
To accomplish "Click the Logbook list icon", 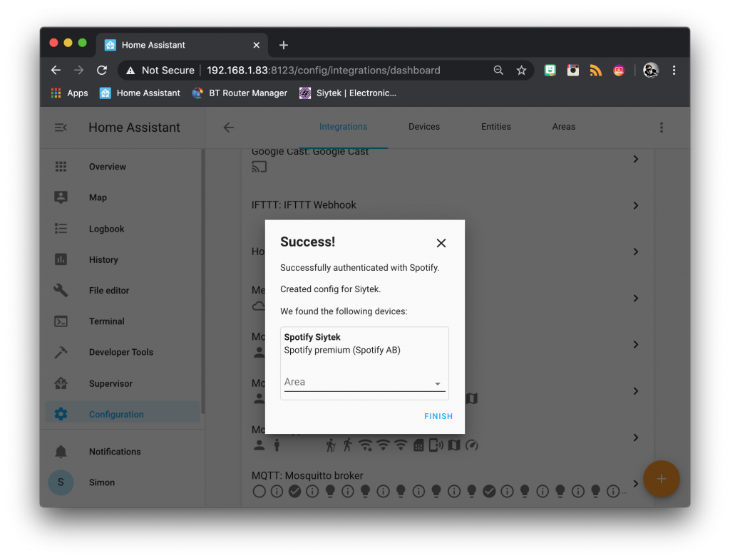I will pos(61,229).
